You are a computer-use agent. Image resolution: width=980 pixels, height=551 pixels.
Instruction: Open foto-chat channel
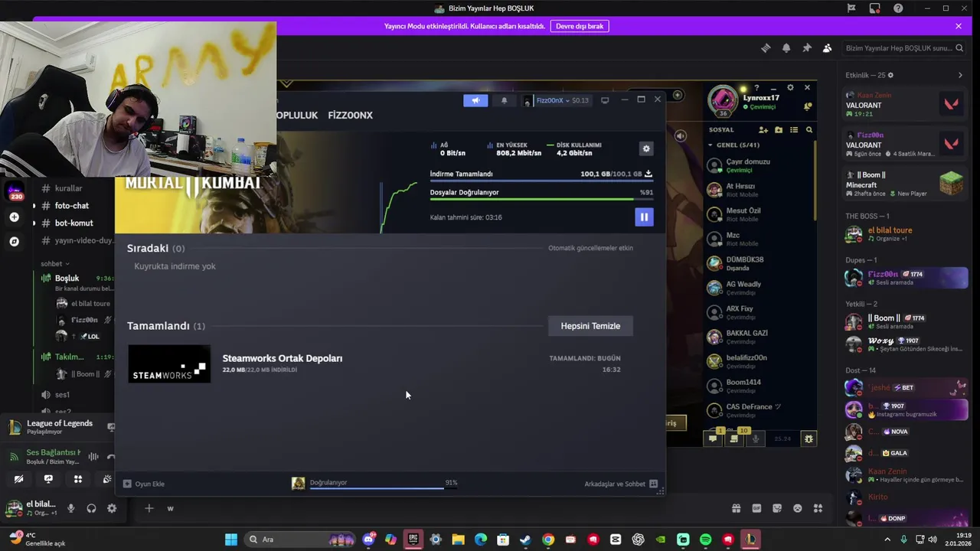tap(72, 206)
